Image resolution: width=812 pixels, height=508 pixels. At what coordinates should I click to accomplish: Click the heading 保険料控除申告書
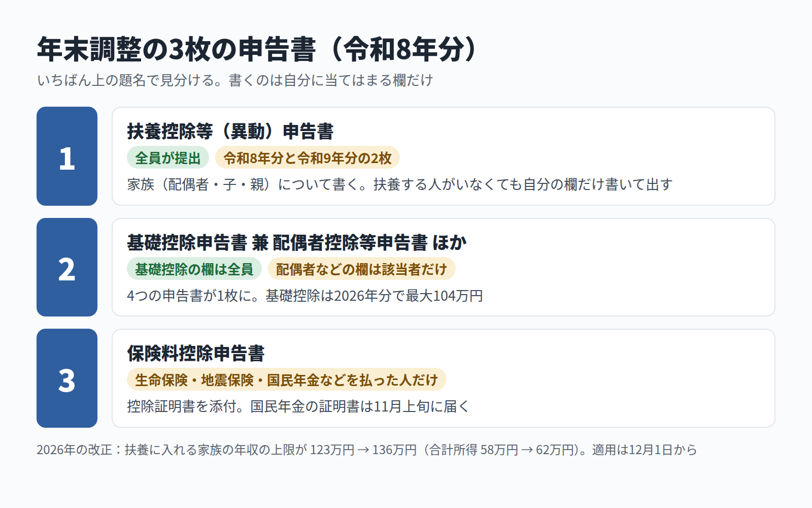196,353
